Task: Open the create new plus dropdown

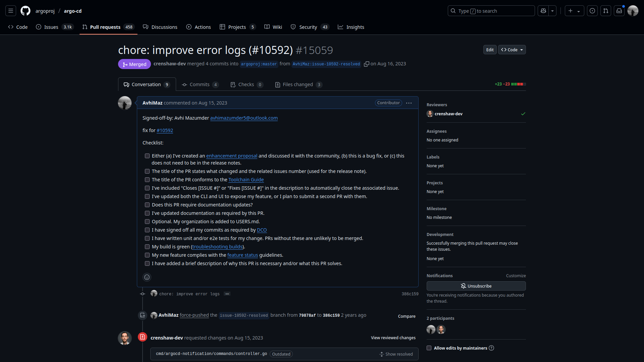Action: (x=574, y=11)
